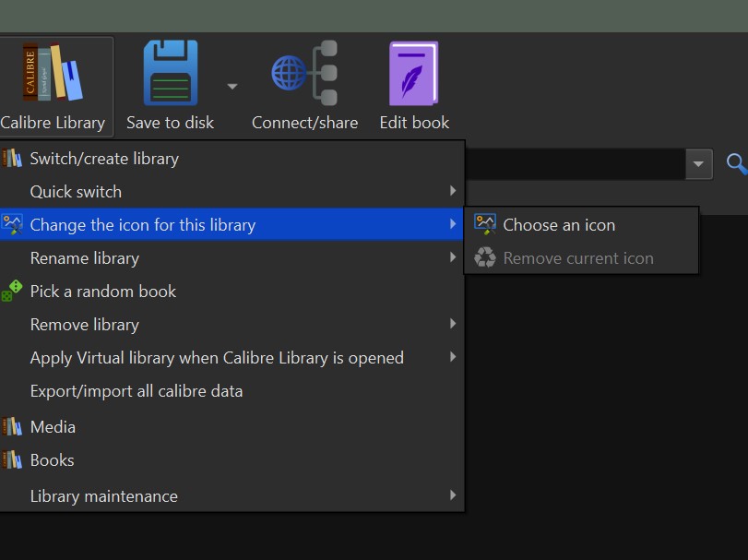
Task: Click the Connect/share network icon
Action: pyautogui.click(x=304, y=73)
